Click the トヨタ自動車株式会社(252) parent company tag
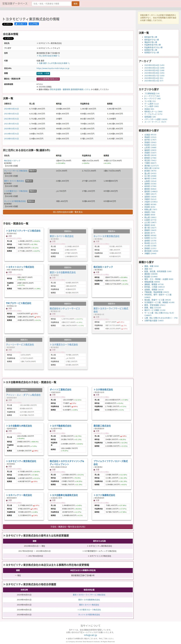The height and width of the screenshot is (644, 181). 48,79
